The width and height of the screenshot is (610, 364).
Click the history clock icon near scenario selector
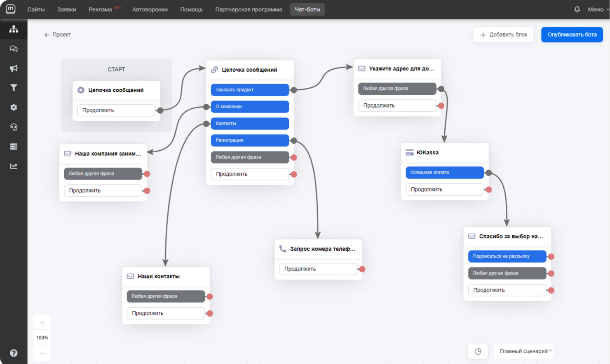pyautogui.click(x=478, y=351)
